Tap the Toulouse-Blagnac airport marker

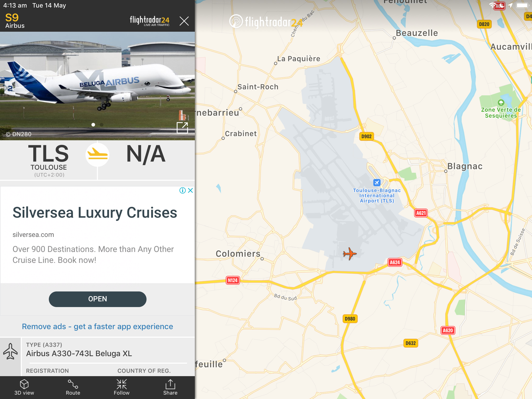(x=377, y=183)
